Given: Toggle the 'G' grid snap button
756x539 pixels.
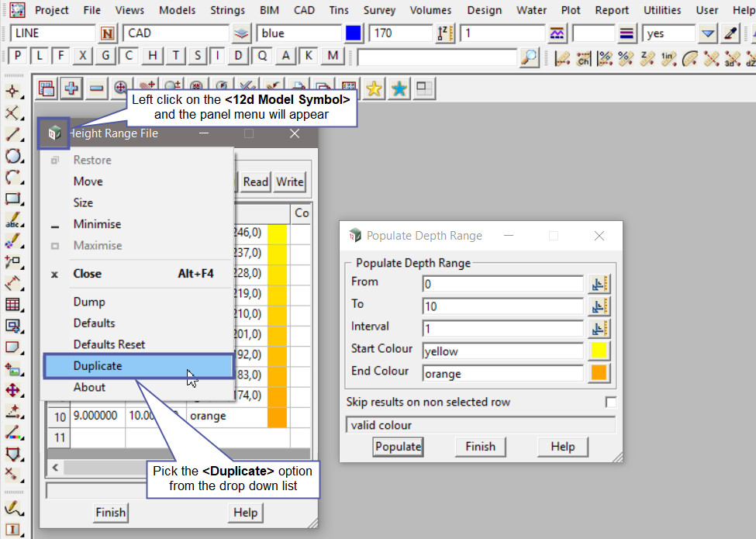Looking at the screenshot, I should (x=106, y=56).
